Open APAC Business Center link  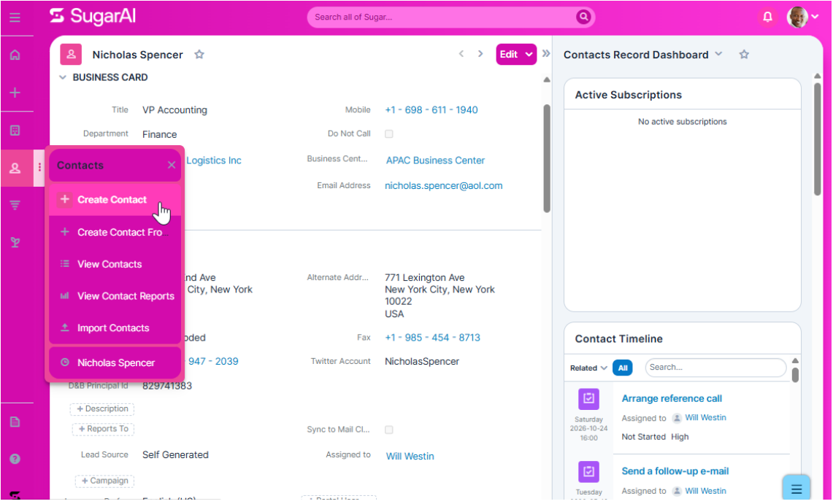pyautogui.click(x=436, y=160)
